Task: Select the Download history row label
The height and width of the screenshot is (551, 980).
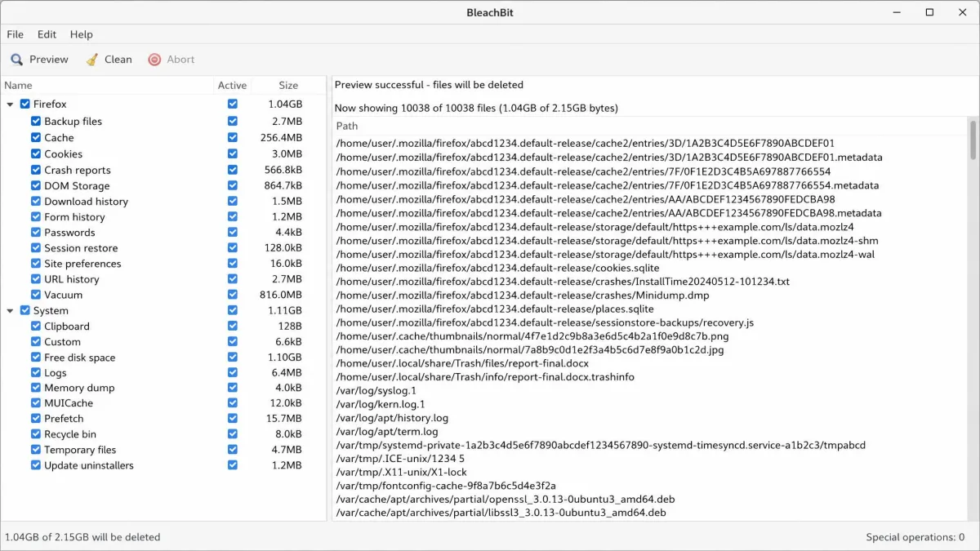Action: (x=86, y=202)
